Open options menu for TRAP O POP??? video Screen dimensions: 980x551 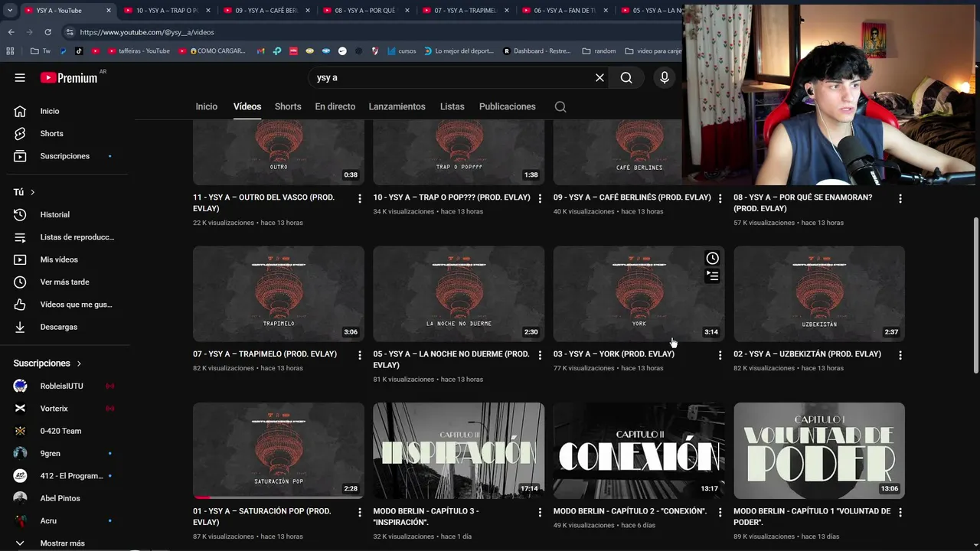pyautogui.click(x=540, y=198)
